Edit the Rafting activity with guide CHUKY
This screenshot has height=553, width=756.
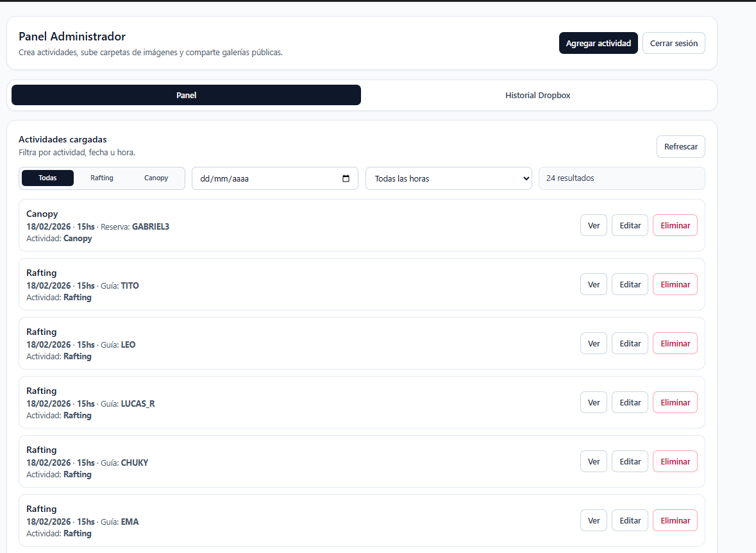(630, 461)
